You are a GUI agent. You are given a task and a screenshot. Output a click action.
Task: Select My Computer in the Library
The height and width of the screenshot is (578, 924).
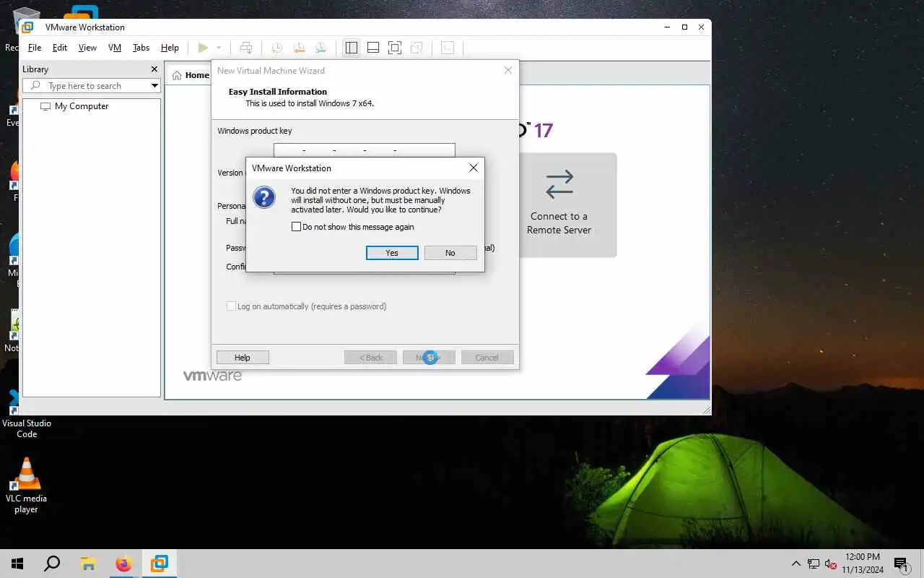coord(81,106)
